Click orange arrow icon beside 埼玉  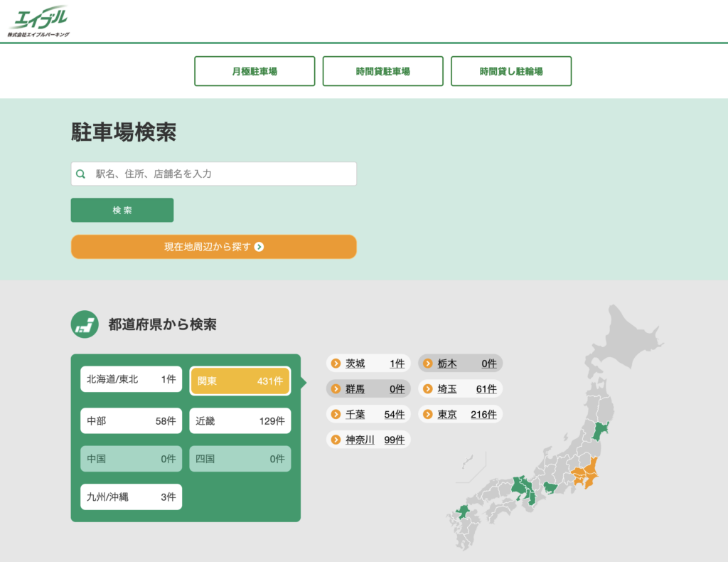428,388
